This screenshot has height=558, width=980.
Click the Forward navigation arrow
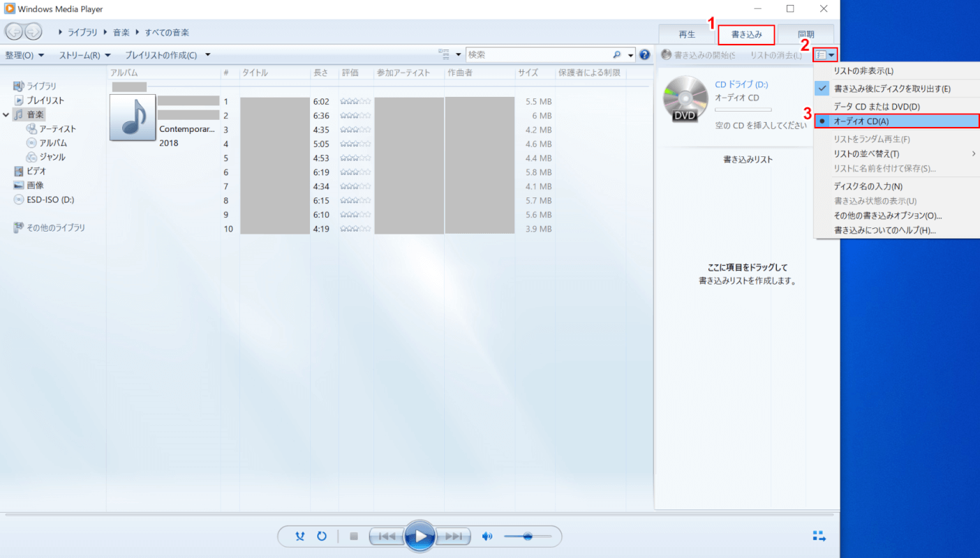pos(33,31)
